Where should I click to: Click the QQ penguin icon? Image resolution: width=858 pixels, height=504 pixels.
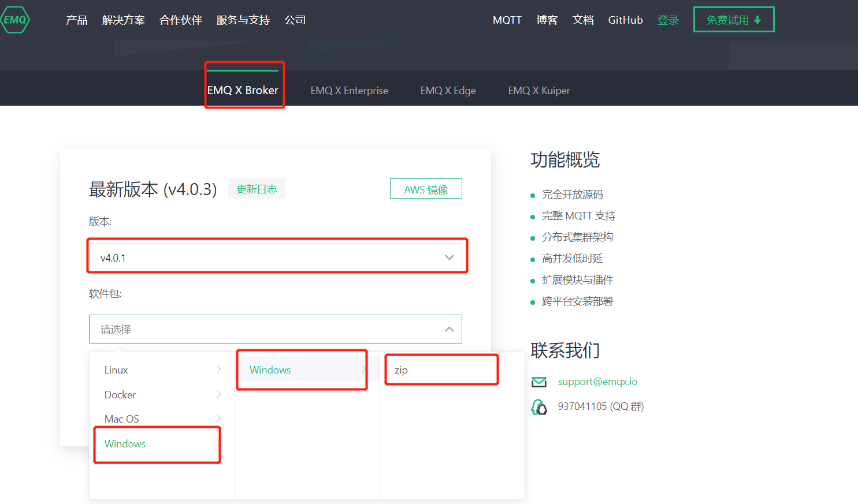[x=539, y=407]
